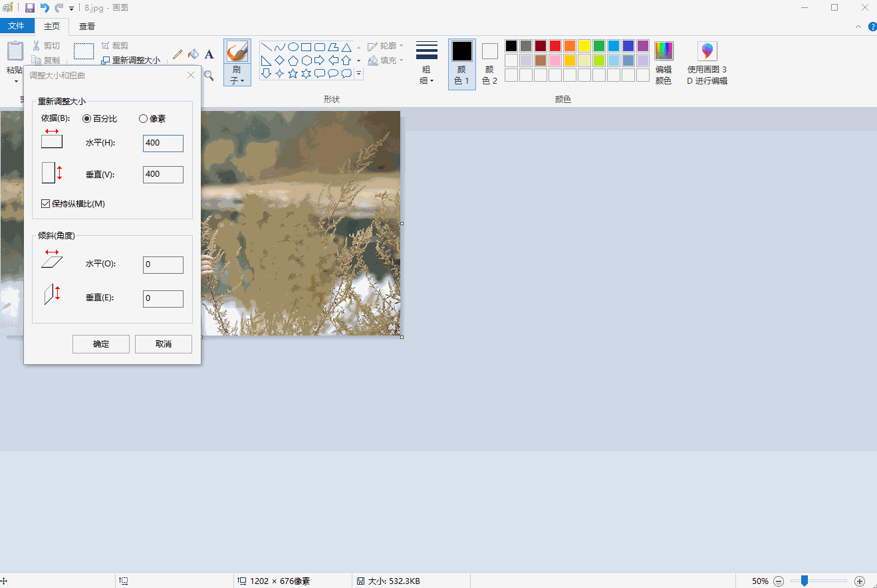Select the Pencil tool
The width and height of the screenshot is (877, 588).
pyautogui.click(x=178, y=54)
